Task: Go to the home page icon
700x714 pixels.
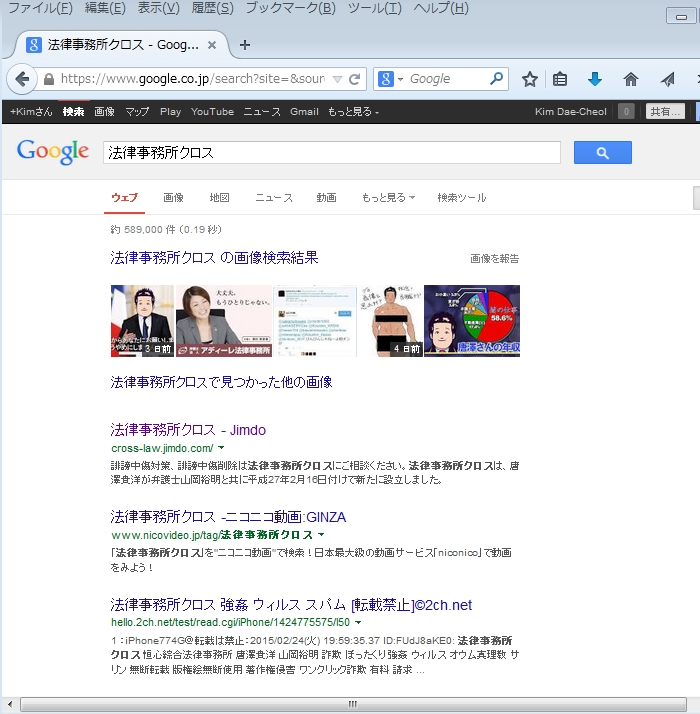Action: (630, 79)
